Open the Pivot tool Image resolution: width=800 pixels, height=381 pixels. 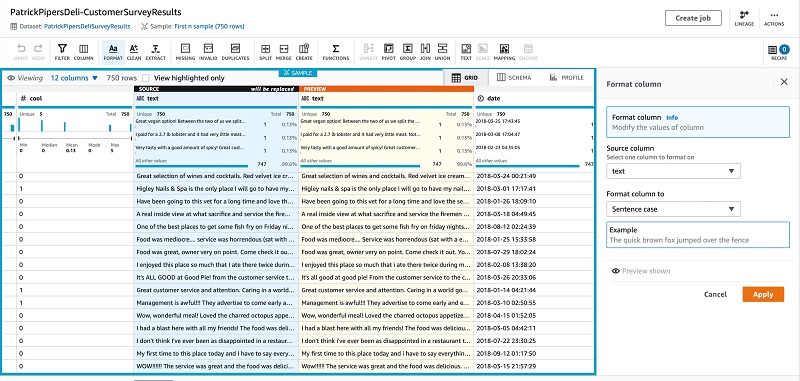[x=389, y=52]
